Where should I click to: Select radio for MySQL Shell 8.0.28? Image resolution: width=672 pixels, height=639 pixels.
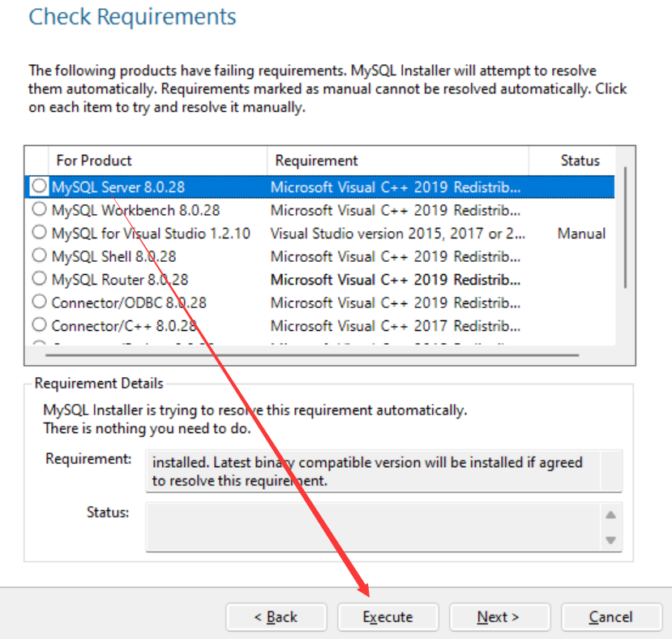39,255
